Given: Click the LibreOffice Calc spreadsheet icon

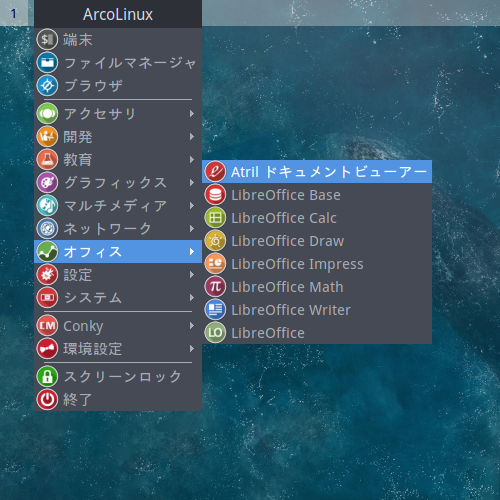Looking at the screenshot, I should pos(215,218).
